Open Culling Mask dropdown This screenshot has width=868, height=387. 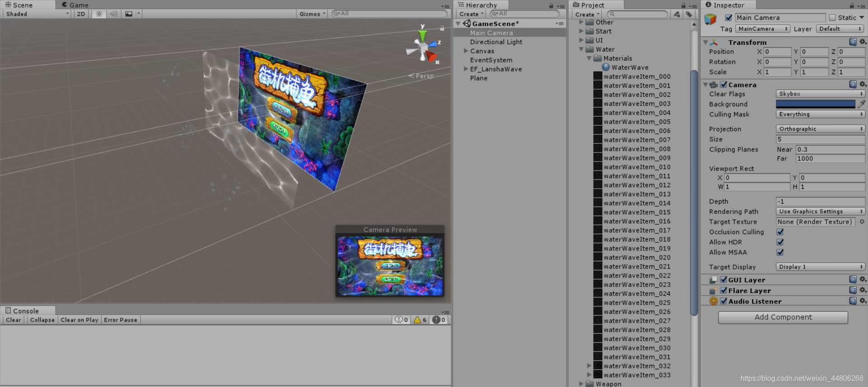(x=821, y=114)
